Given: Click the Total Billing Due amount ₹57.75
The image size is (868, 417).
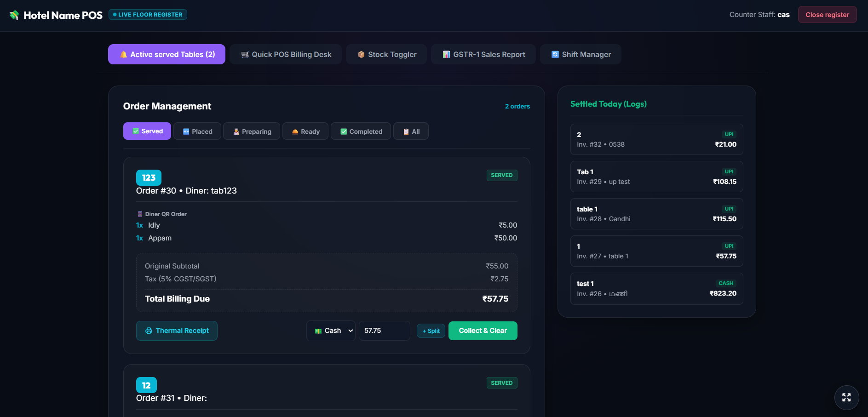Looking at the screenshot, I should click(x=495, y=299).
